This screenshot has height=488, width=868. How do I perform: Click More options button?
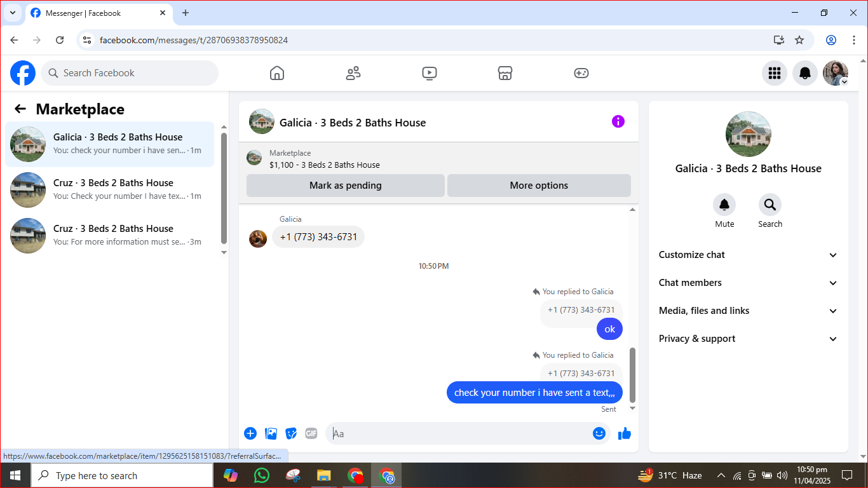coord(539,186)
